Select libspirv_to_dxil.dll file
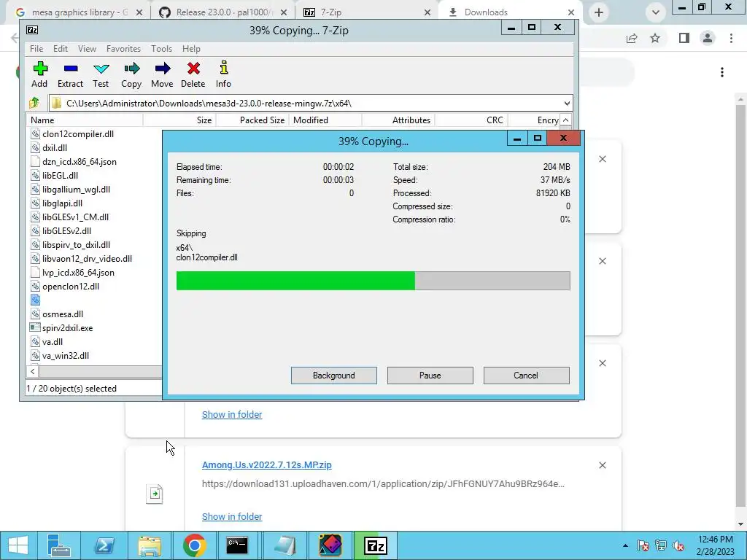This screenshot has height=560, width=747. pyautogui.click(x=76, y=245)
